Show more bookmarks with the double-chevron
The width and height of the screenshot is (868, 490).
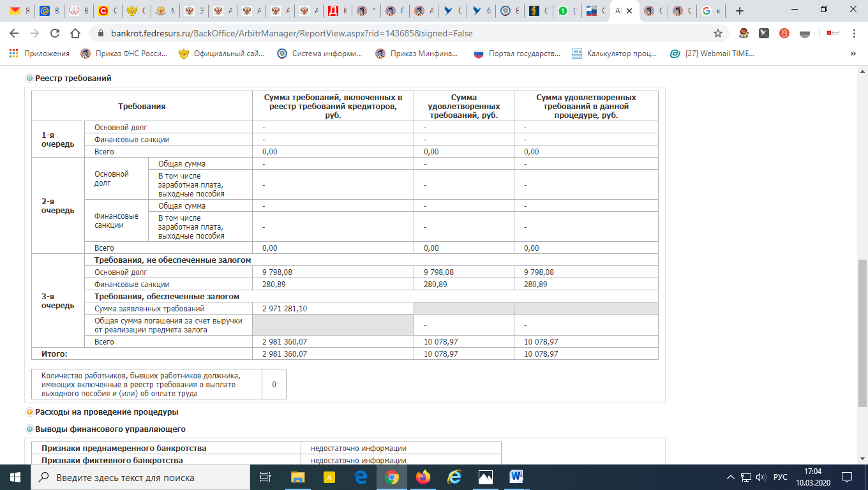pos(853,54)
